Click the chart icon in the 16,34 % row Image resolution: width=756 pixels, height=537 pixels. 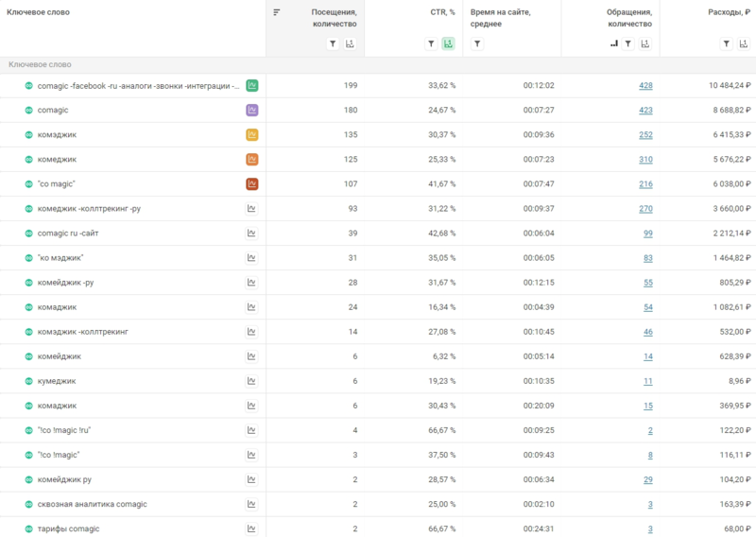(251, 307)
